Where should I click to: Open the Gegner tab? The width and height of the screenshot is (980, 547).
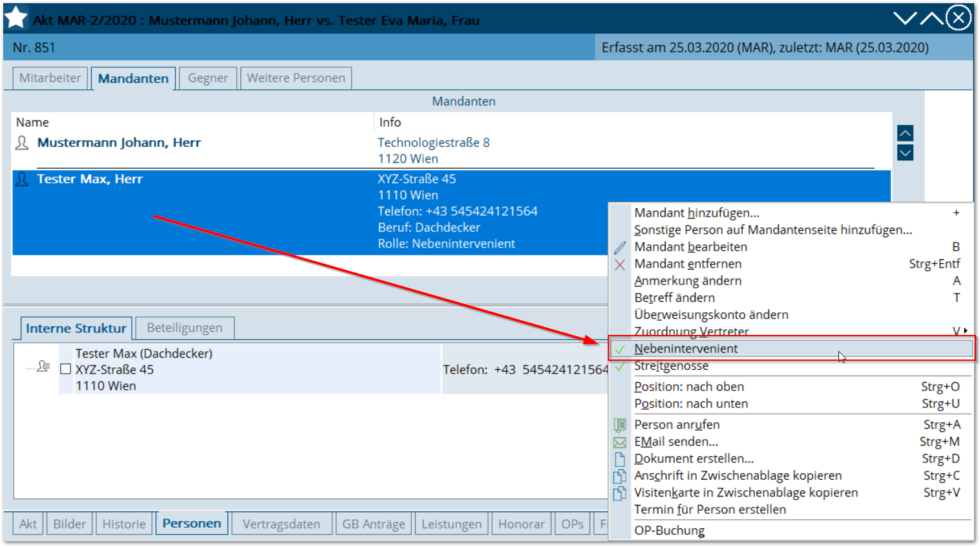(208, 78)
